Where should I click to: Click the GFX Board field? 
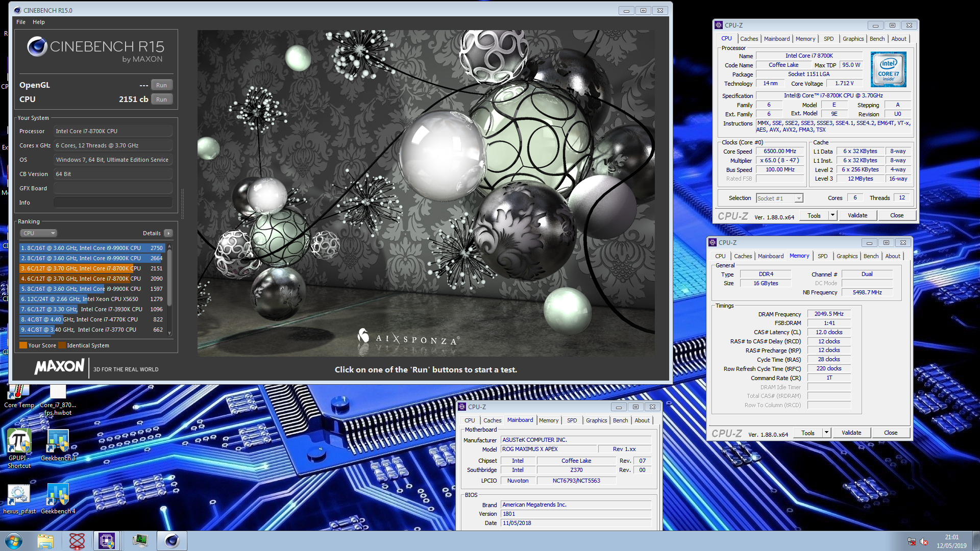pos(113,188)
